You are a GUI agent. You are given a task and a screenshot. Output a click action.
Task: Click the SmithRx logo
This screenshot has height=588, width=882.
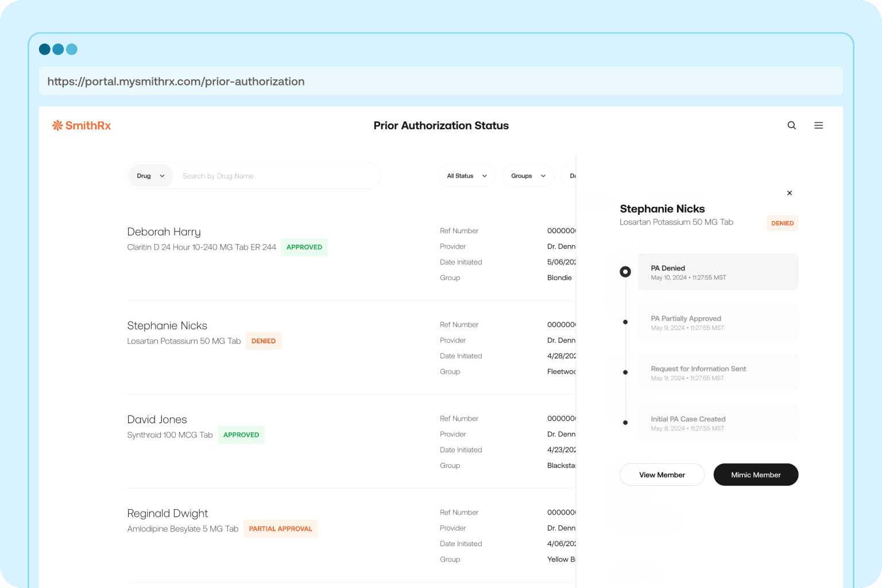(x=82, y=126)
